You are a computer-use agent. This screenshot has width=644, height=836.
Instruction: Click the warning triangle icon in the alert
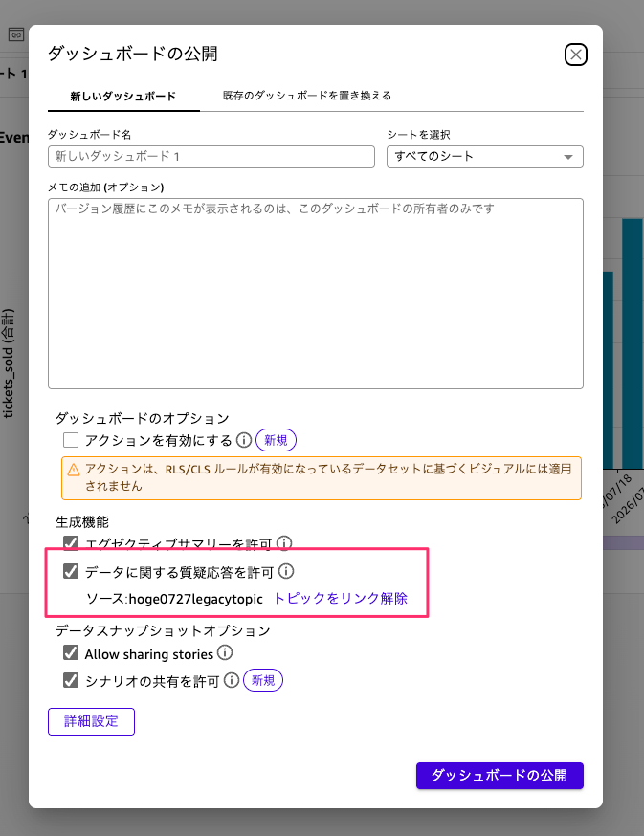(x=74, y=470)
